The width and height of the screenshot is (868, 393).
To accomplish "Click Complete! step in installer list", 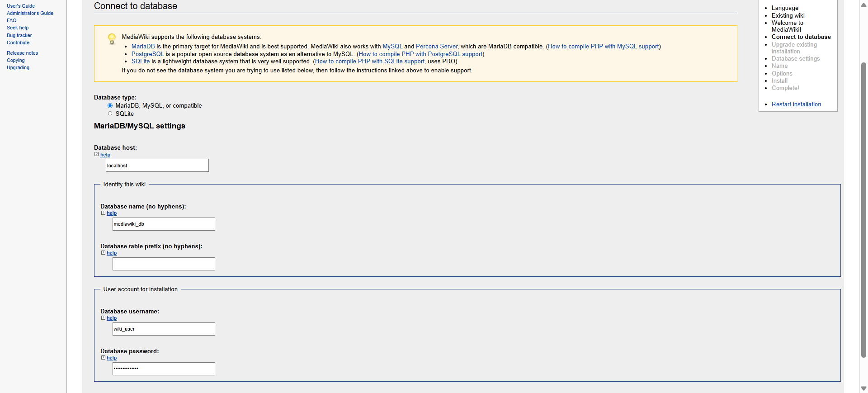I will [x=785, y=88].
